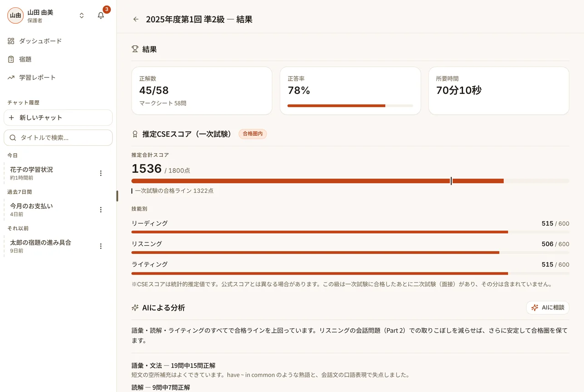
Task: Open the 花子の学習状況 chat
Action: (50, 173)
